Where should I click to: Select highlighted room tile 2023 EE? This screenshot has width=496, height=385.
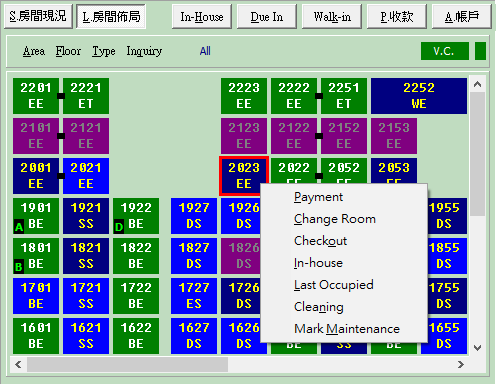pyautogui.click(x=244, y=175)
